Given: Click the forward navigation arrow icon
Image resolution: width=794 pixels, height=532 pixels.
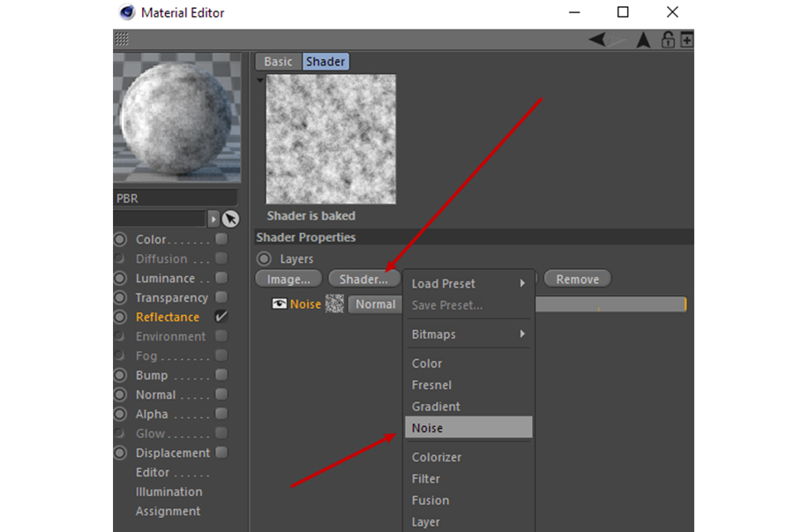Looking at the screenshot, I should (643, 40).
